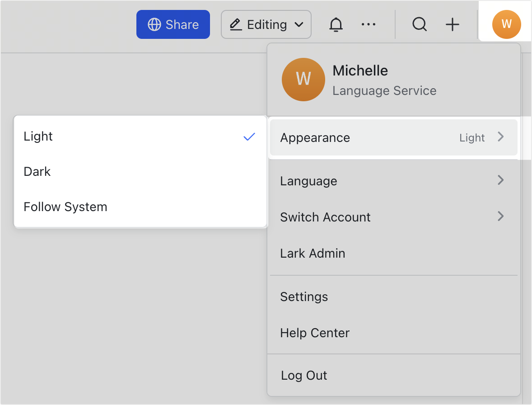The width and height of the screenshot is (532, 405).
Task: Click Log Out
Action: 304,375
